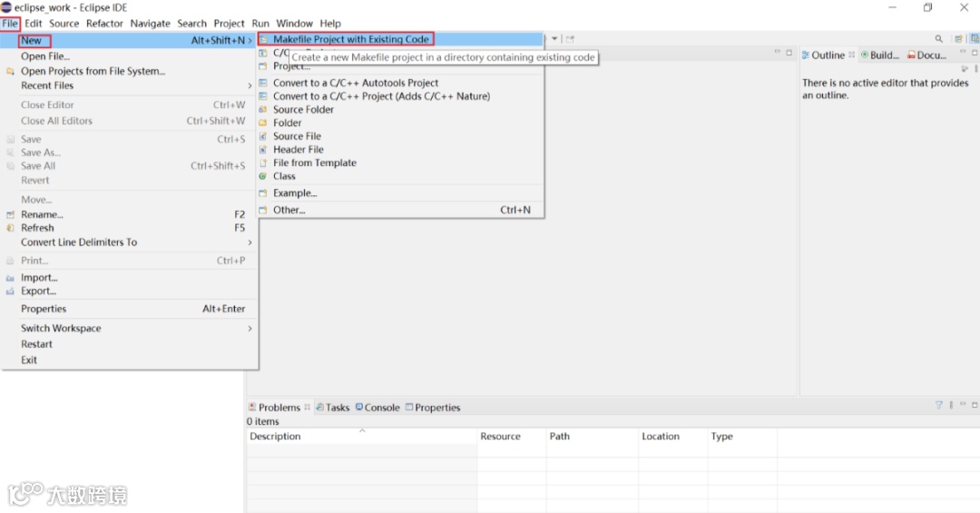The height and width of the screenshot is (513, 980).
Task: Click the Example... wizard icon
Action: [263, 193]
